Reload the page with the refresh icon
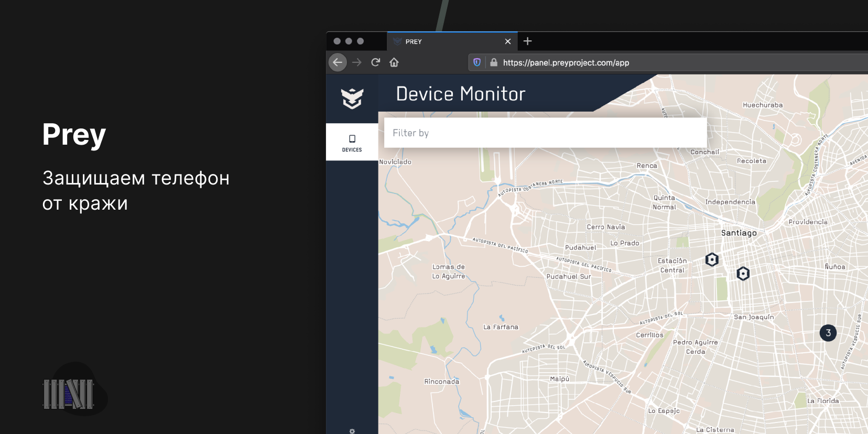 click(x=375, y=62)
